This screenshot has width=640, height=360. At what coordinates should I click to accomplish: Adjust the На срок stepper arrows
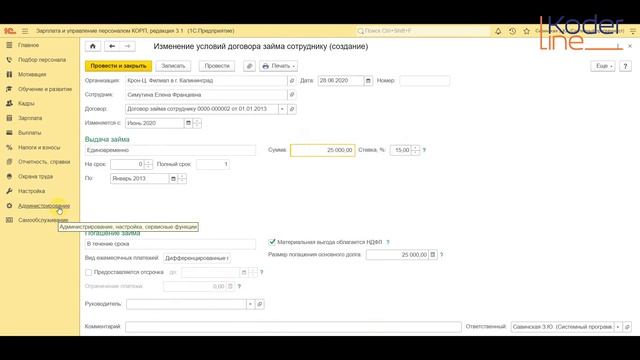149,164
